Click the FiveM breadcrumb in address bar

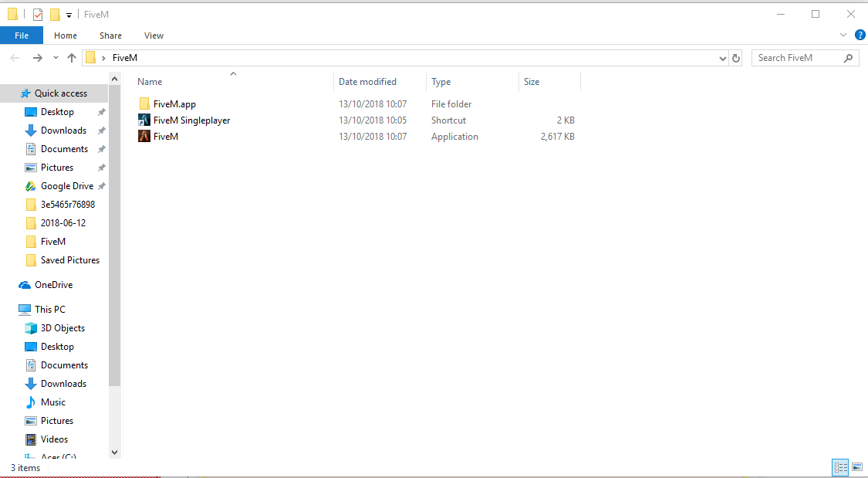tap(124, 58)
